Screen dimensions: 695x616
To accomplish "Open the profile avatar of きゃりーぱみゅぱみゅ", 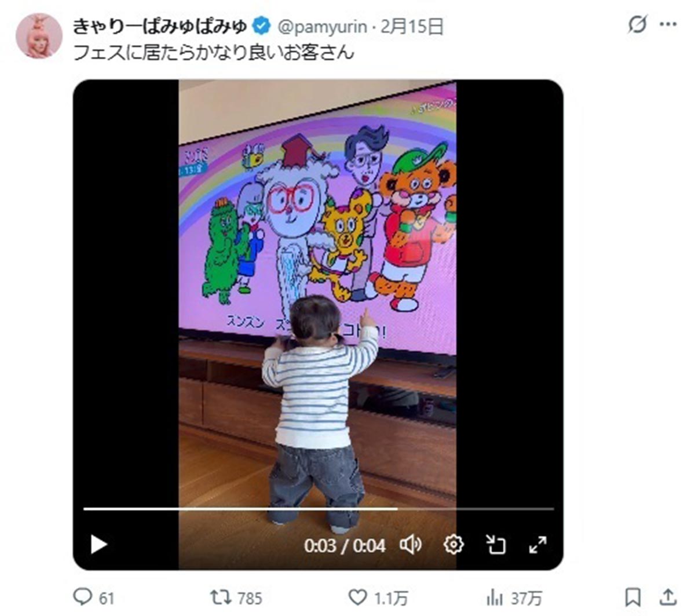I will (x=39, y=36).
